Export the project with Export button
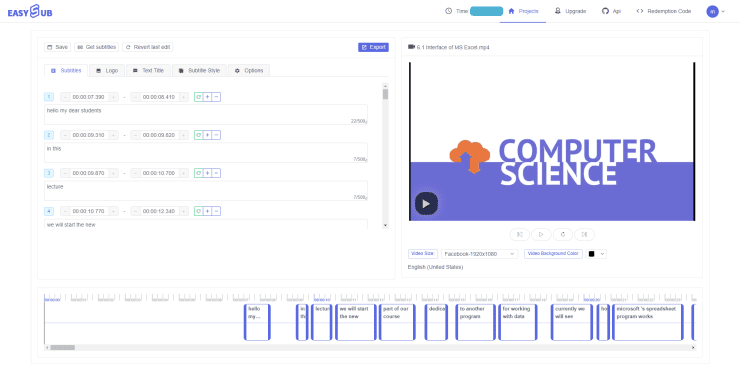 point(373,47)
